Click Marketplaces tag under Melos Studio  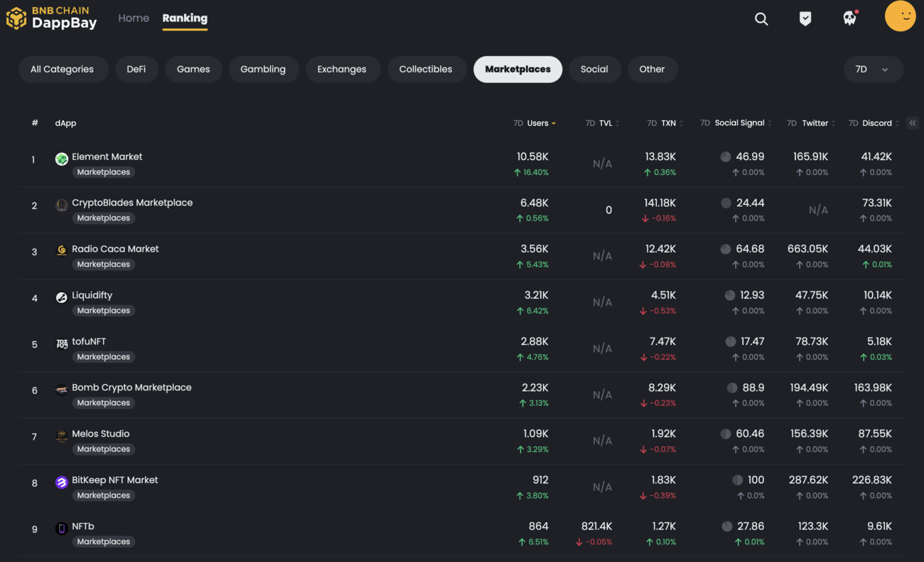[104, 450]
